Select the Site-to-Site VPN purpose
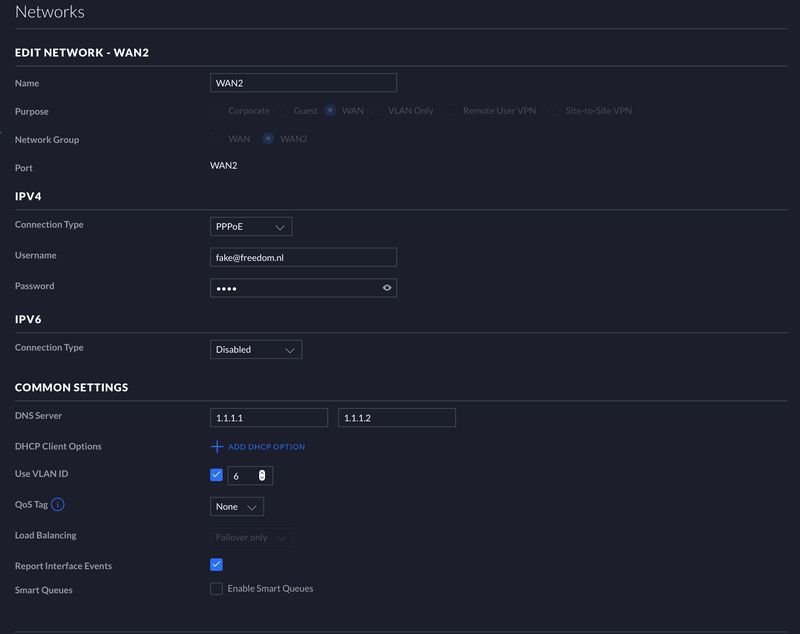The width and height of the screenshot is (800, 634). pos(554,110)
